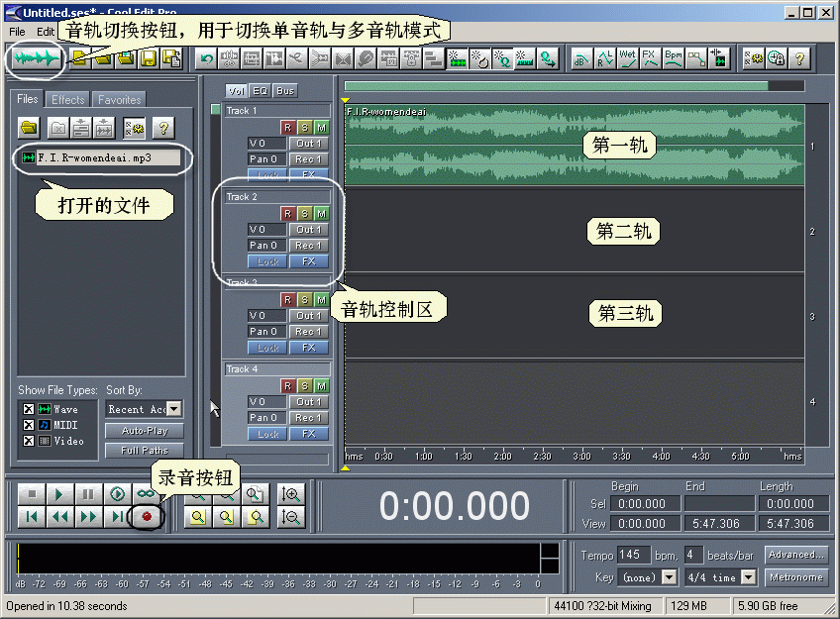Uncheck the MIDI file type checkbox
840x619 pixels.
click(29, 425)
